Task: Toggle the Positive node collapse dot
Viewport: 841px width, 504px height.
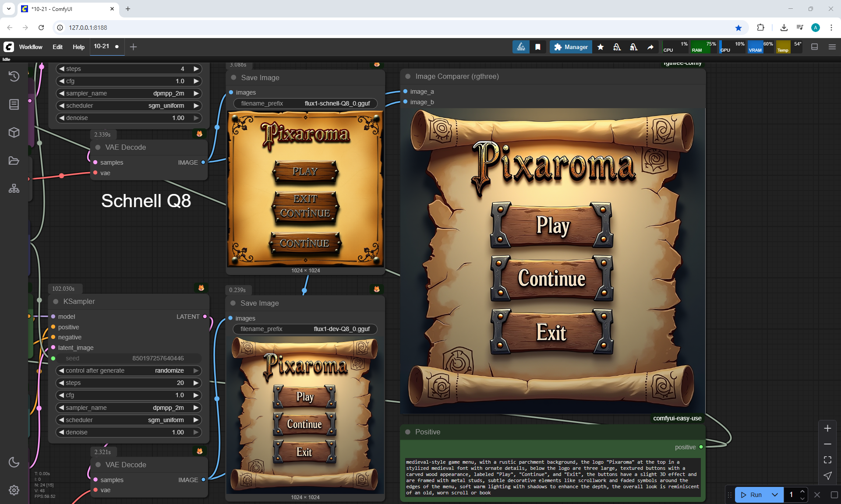Action: click(x=408, y=432)
